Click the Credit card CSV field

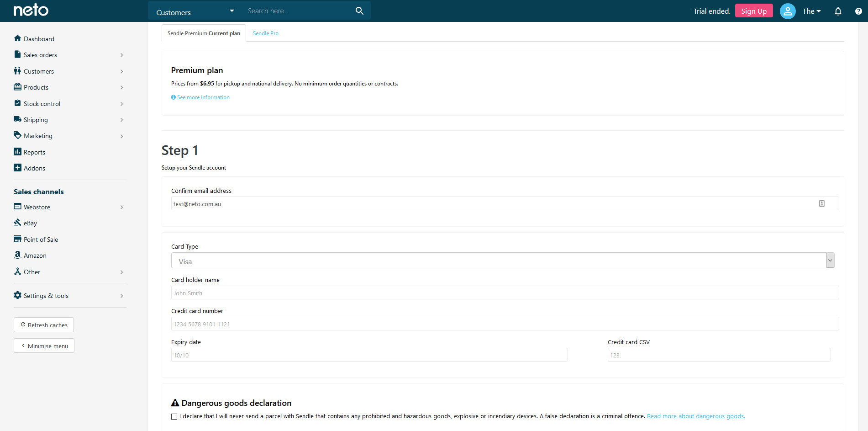[x=719, y=355]
